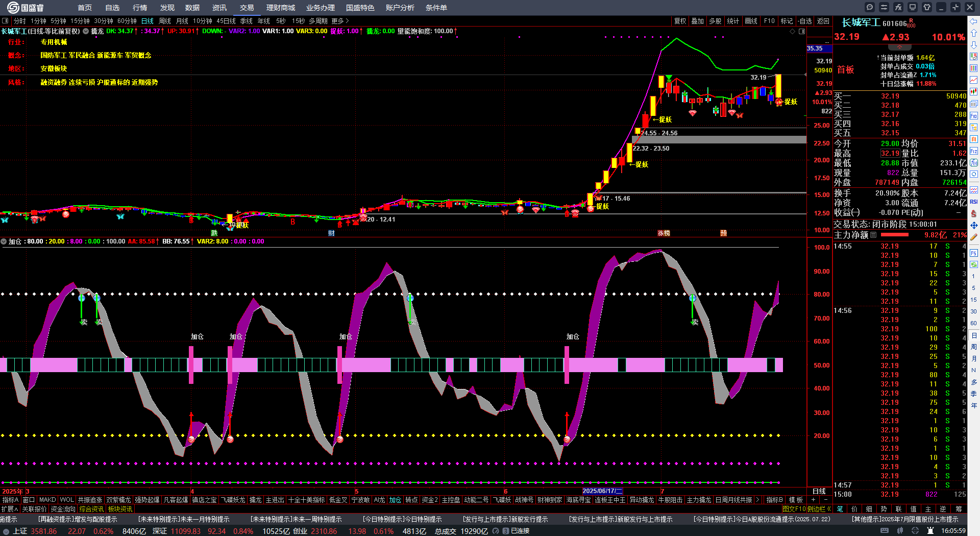980x536 pixels.
Task: Click the 主力净额 red progress bar
Action: click(x=895, y=235)
